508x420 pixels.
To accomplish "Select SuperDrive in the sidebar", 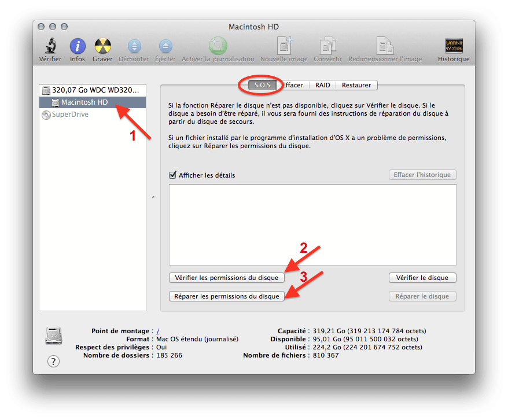I will click(93, 115).
